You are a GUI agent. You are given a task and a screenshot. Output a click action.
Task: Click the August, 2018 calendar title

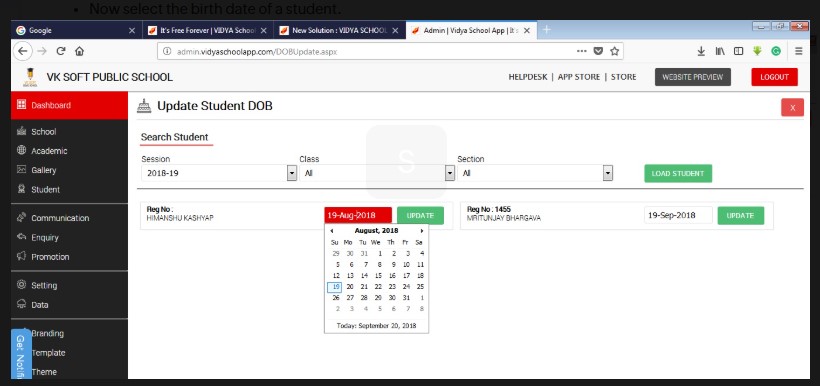coord(376,231)
